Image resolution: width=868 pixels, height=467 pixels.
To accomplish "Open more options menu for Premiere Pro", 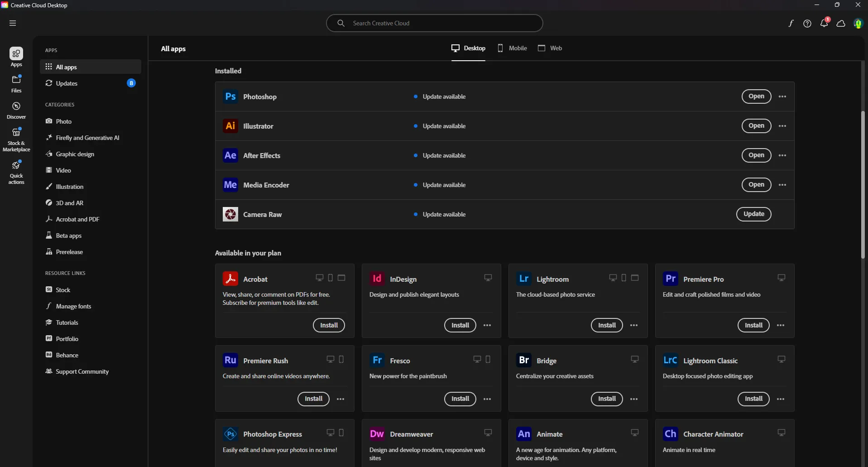I will (x=781, y=325).
